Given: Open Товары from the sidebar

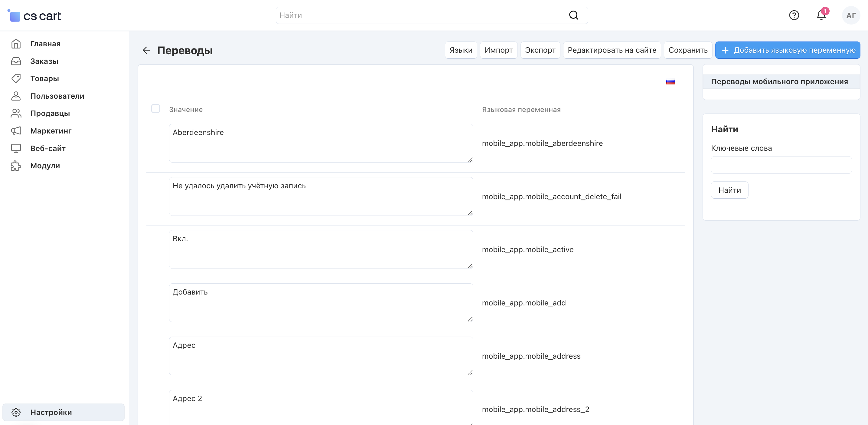Looking at the screenshot, I should point(44,79).
